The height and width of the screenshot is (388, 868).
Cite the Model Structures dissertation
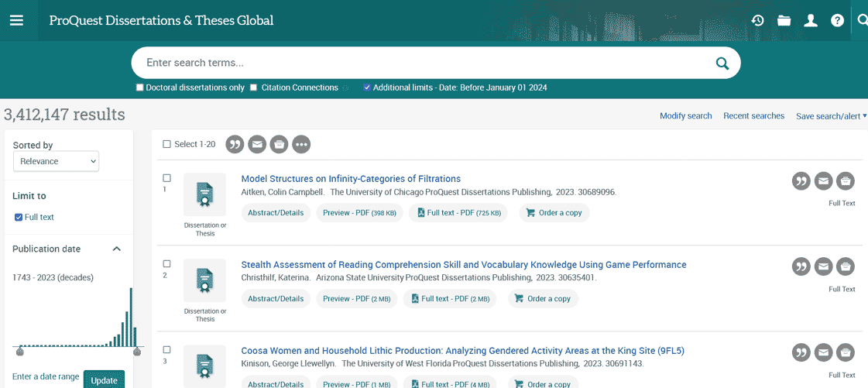tap(801, 181)
